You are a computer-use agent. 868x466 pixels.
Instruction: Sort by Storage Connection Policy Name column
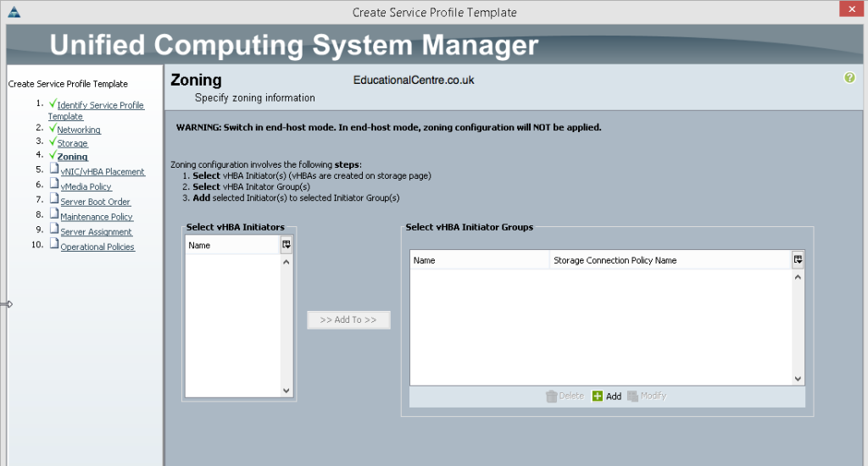670,260
